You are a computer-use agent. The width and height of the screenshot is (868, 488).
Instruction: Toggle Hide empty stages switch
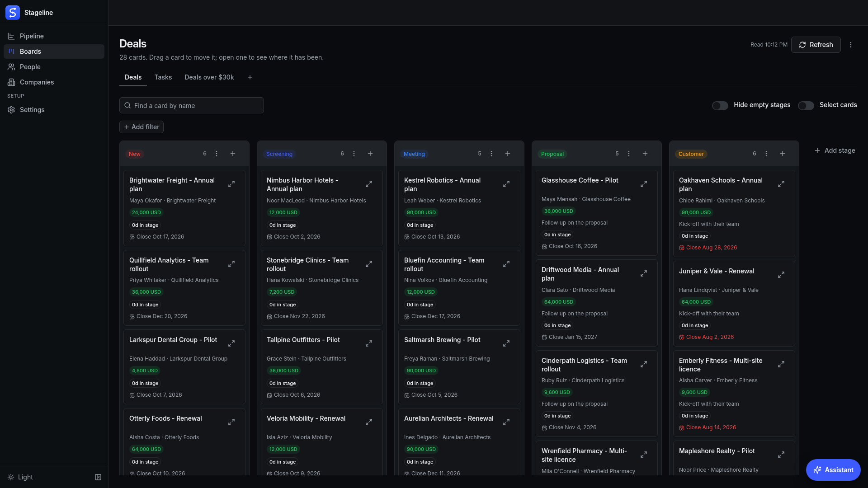coord(720,105)
